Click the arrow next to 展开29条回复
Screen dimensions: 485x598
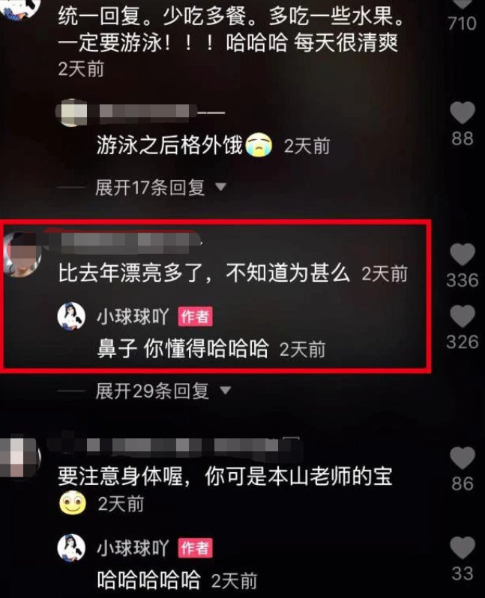coord(225,391)
